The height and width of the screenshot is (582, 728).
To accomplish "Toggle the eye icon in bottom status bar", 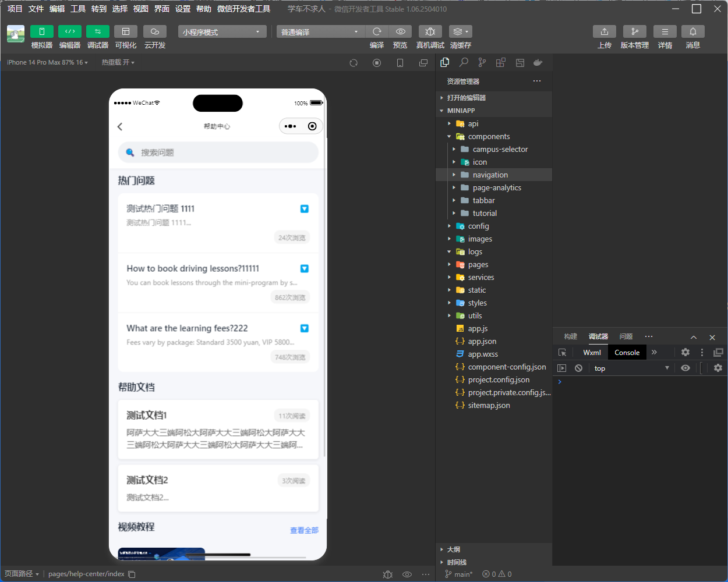I will point(407,574).
